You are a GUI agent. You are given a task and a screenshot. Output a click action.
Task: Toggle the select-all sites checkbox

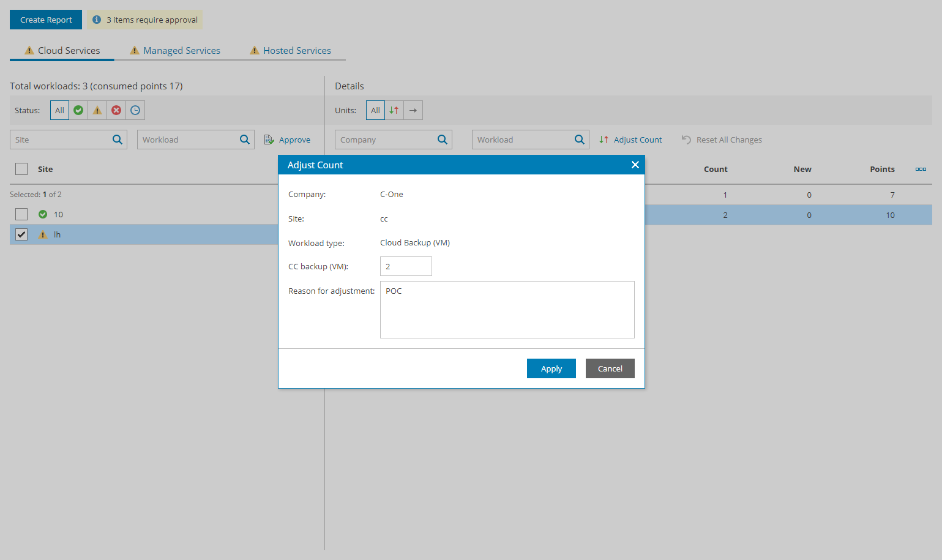[21, 169]
